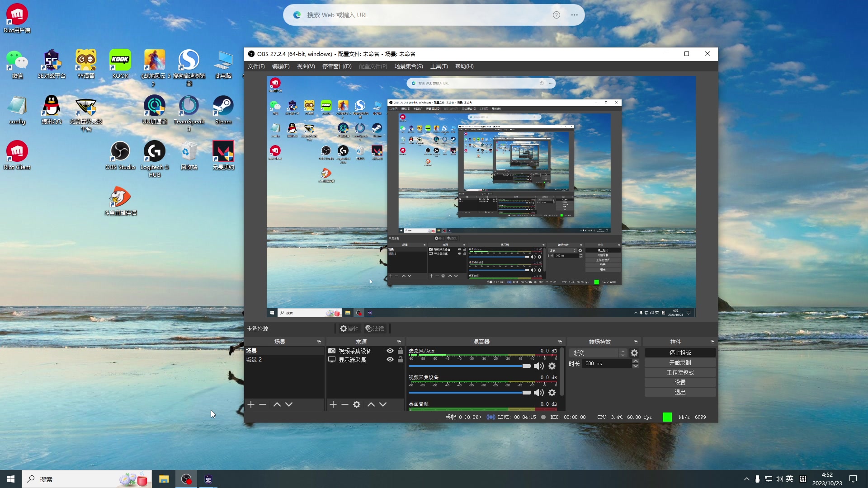Viewport: 868px width, 488px height.
Task: Add a new scene with the plus icon
Action: (x=251, y=404)
